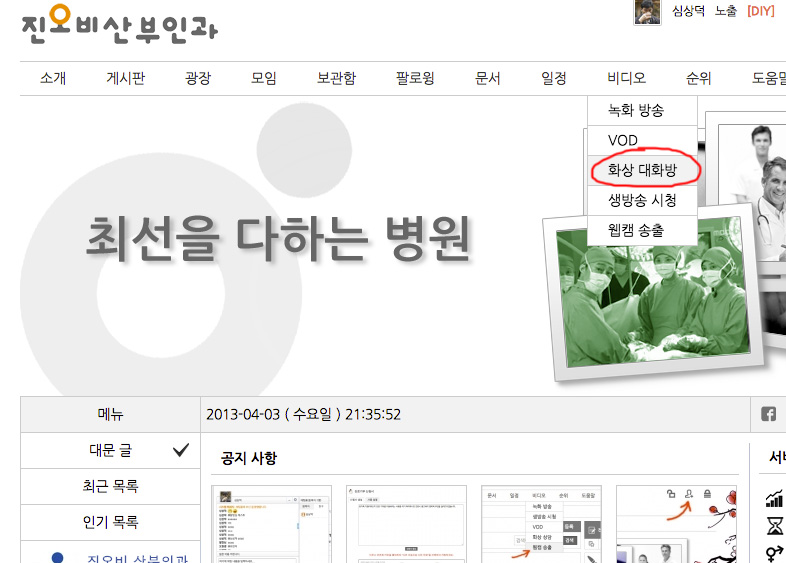Open VOD from the 비디오 submenu
Viewport: 786px width, 563px height.
623,140
